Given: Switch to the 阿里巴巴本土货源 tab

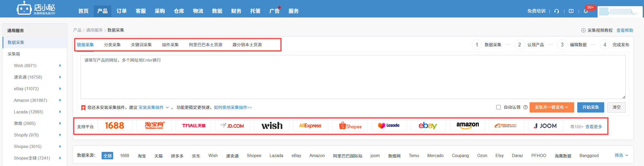Looking at the screenshot, I should coord(206,45).
